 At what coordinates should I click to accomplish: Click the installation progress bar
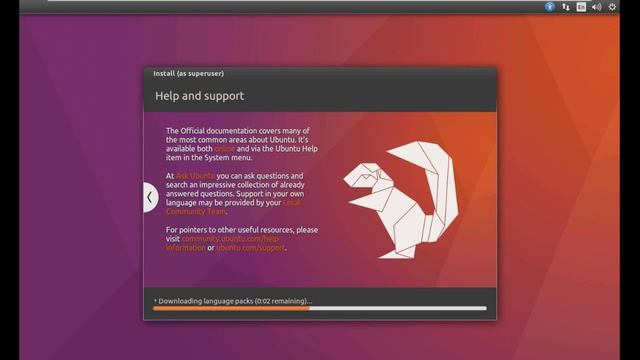click(x=320, y=309)
